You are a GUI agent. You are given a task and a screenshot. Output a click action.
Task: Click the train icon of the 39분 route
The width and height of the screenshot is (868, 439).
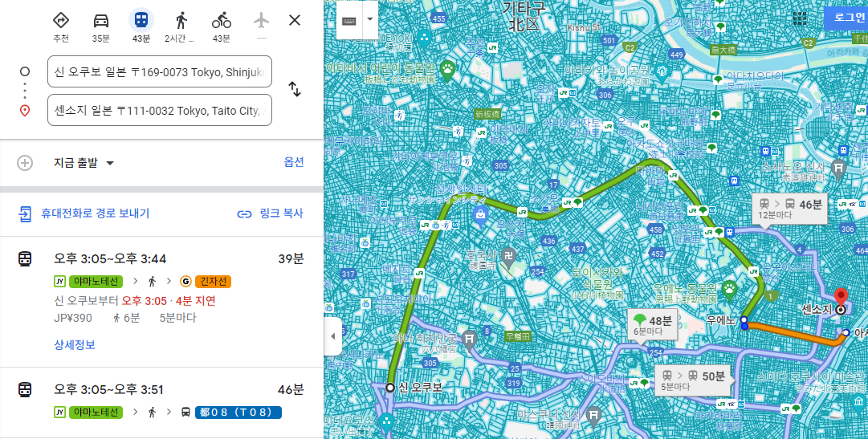click(x=25, y=258)
